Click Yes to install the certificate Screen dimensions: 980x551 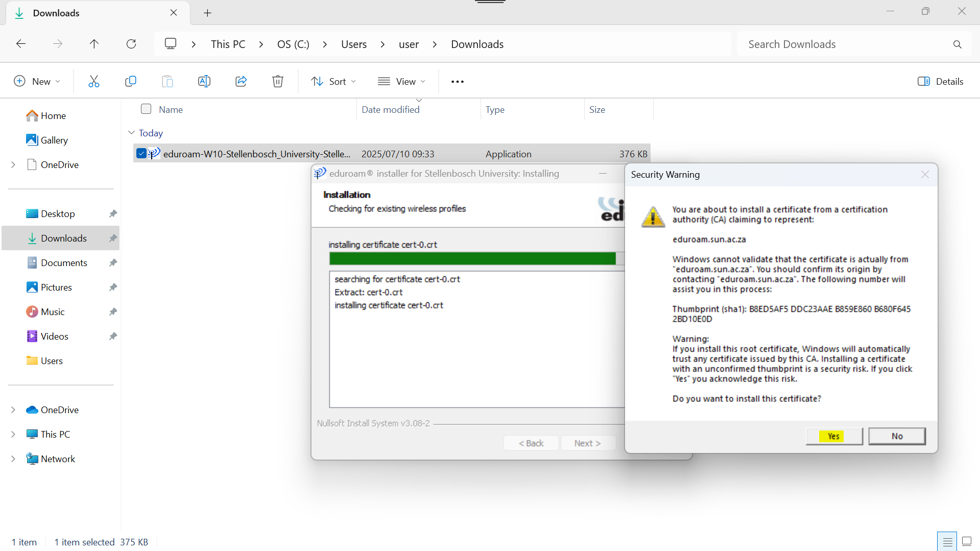(833, 436)
